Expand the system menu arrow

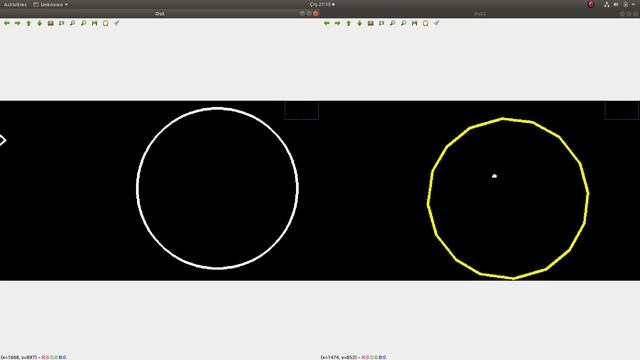[633, 4]
